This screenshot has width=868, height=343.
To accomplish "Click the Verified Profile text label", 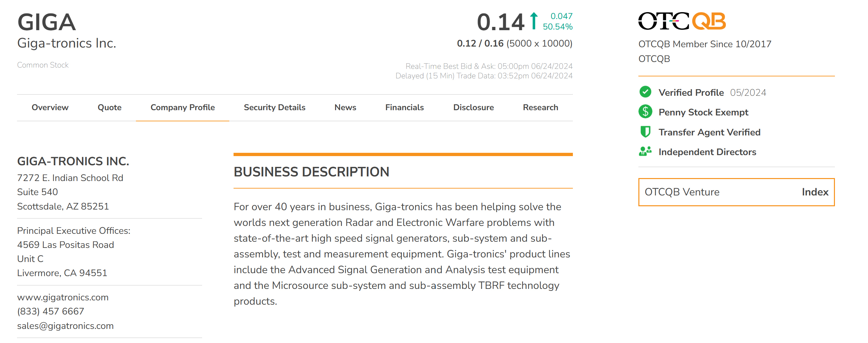I will click(691, 92).
